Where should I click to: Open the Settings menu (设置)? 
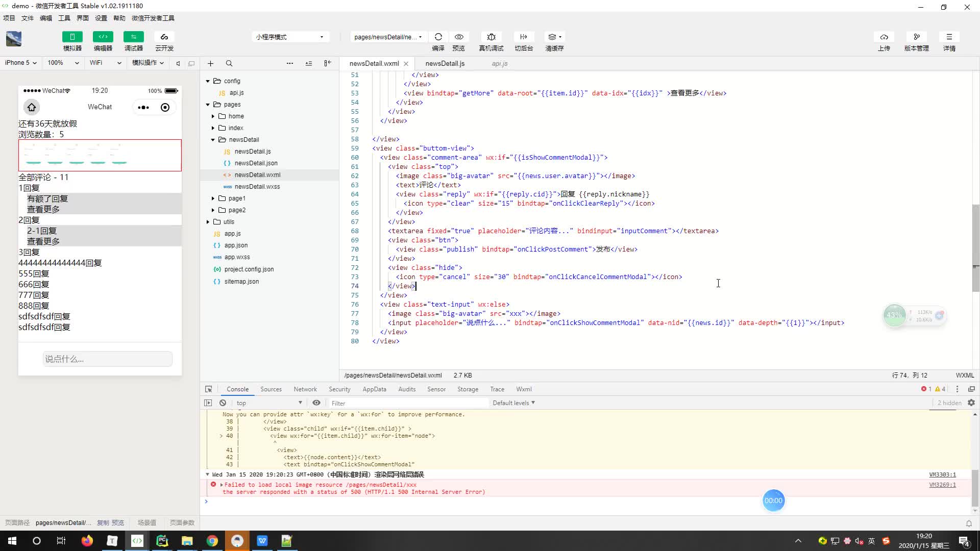[x=101, y=18]
